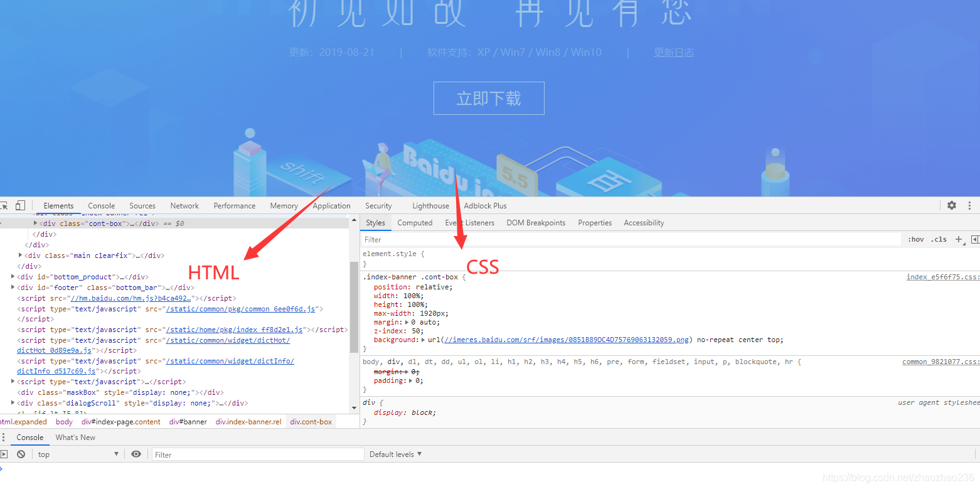The width and height of the screenshot is (980, 489).
Task: Focus the Styles Filter input field
Action: pos(631,239)
